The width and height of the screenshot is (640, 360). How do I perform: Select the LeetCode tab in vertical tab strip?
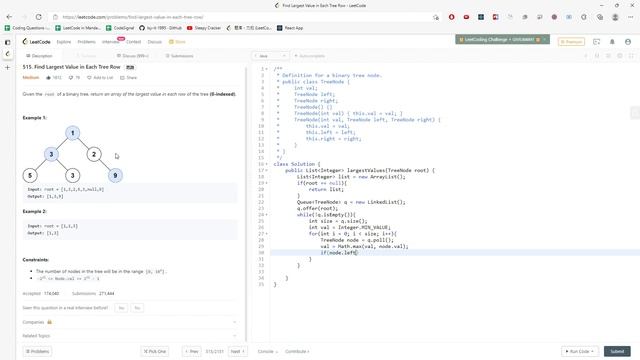(x=7, y=54)
